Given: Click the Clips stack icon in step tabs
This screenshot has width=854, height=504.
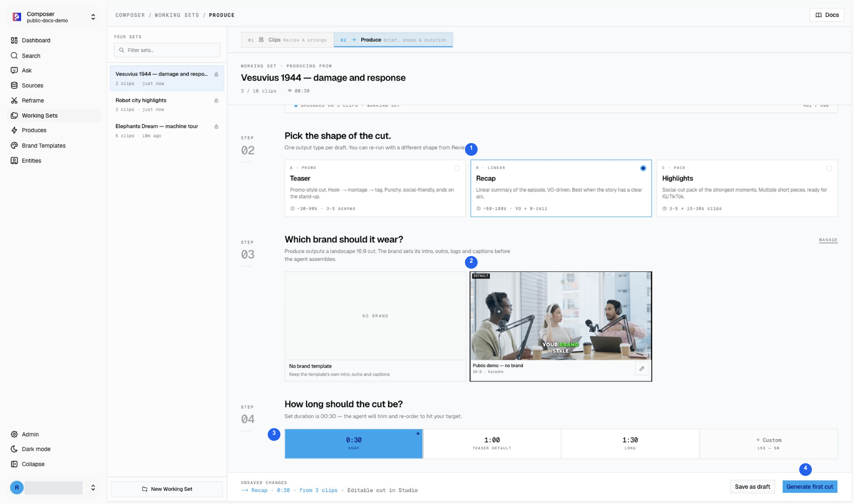Looking at the screenshot, I should click(261, 40).
